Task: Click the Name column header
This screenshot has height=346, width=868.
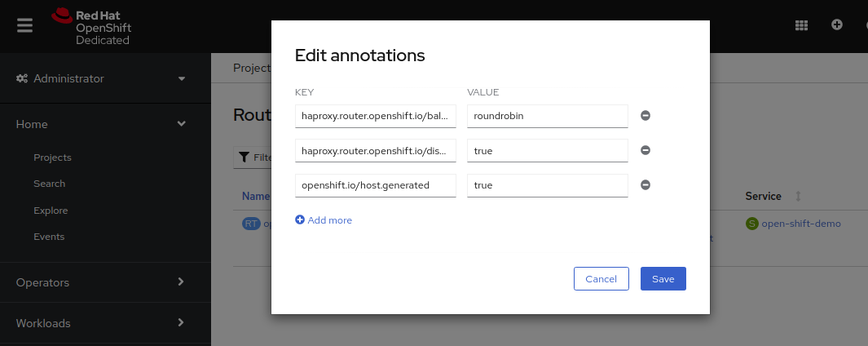Action: pyautogui.click(x=256, y=197)
